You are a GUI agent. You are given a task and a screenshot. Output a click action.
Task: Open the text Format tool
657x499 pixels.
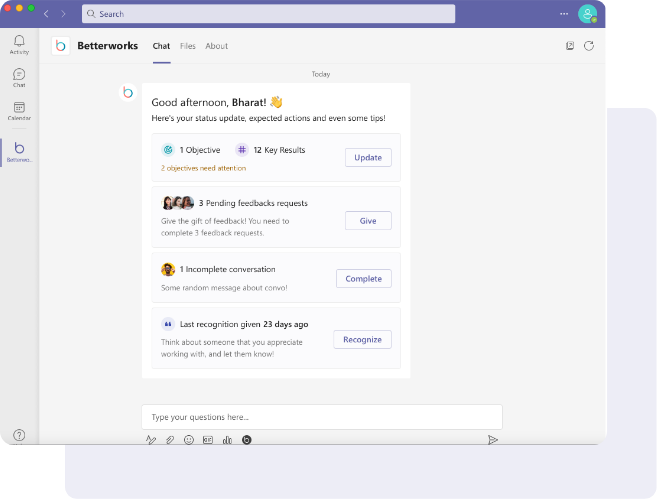(151, 440)
